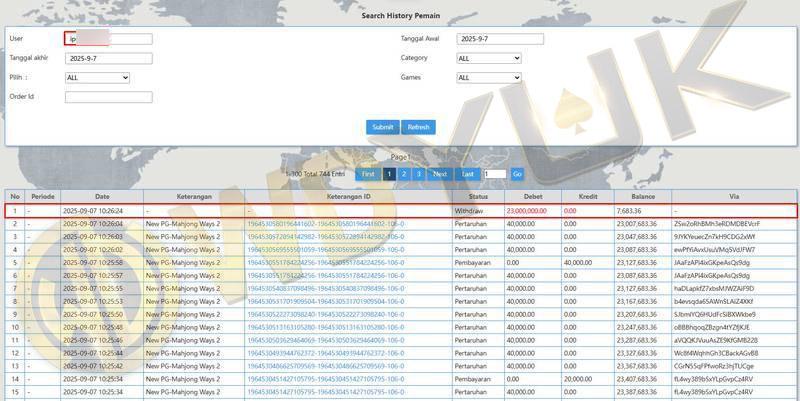Click balance 23,407,683.36
Image resolution: width=800 pixels, height=401 pixels.
(x=637, y=380)
